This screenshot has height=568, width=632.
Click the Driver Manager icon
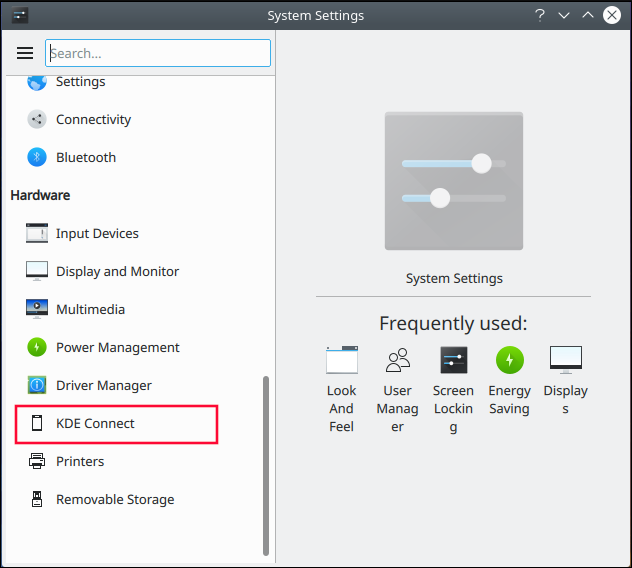[37, 385]
